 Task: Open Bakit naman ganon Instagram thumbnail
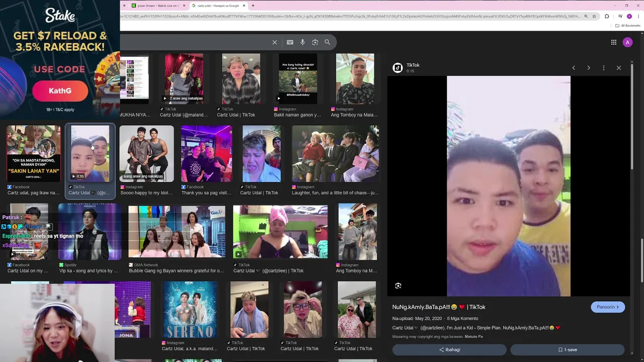[298, 78]
